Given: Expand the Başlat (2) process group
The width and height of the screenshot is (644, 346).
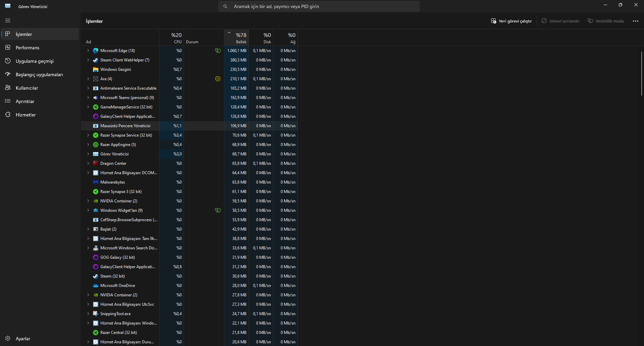Looking at the screenshot, I should point(88,229).
